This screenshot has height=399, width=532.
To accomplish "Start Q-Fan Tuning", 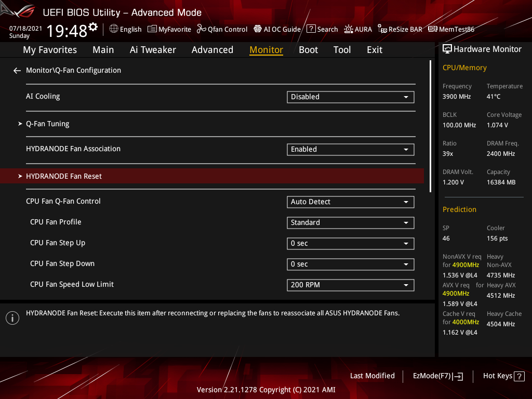I will click(x=47, y=124).
